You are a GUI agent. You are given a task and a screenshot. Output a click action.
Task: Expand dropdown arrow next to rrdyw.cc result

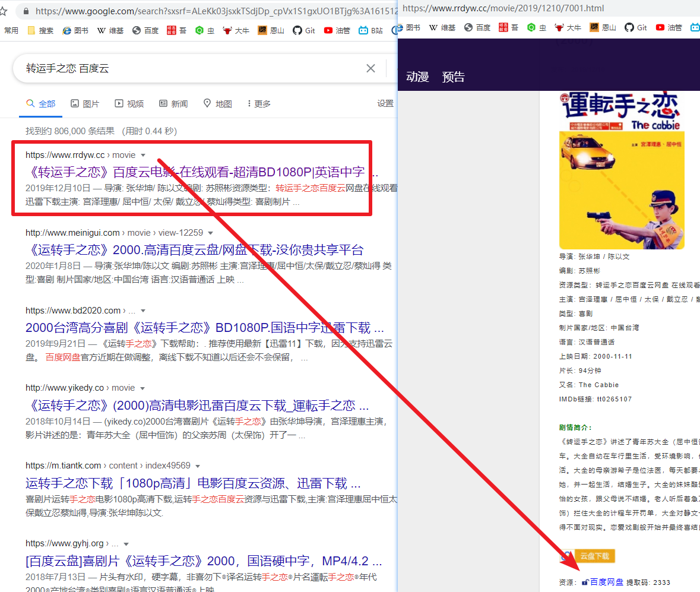(143, 156)
